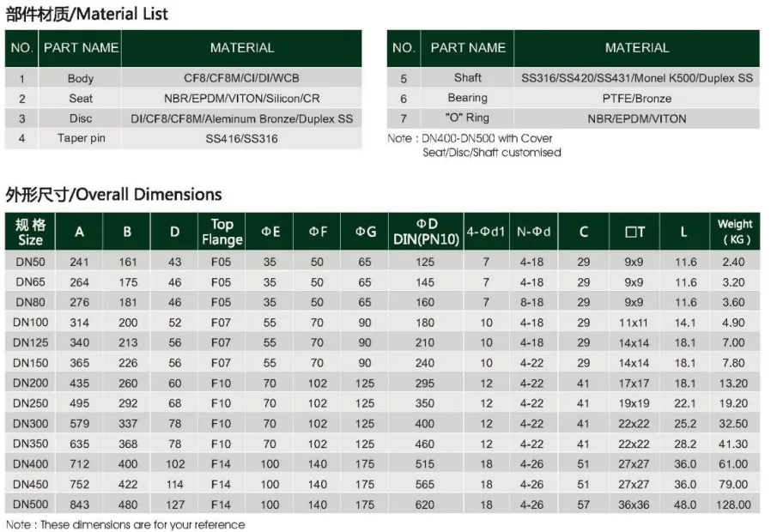777x532 pixels.
Task: Select the Body part name cell
Action: coord(81,78)
